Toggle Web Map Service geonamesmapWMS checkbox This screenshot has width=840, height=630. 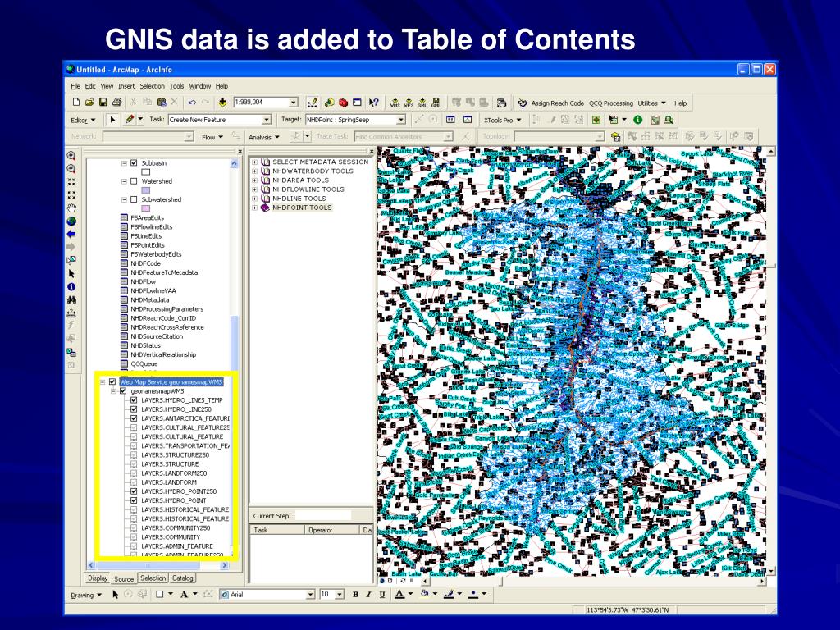pos(112,382)
